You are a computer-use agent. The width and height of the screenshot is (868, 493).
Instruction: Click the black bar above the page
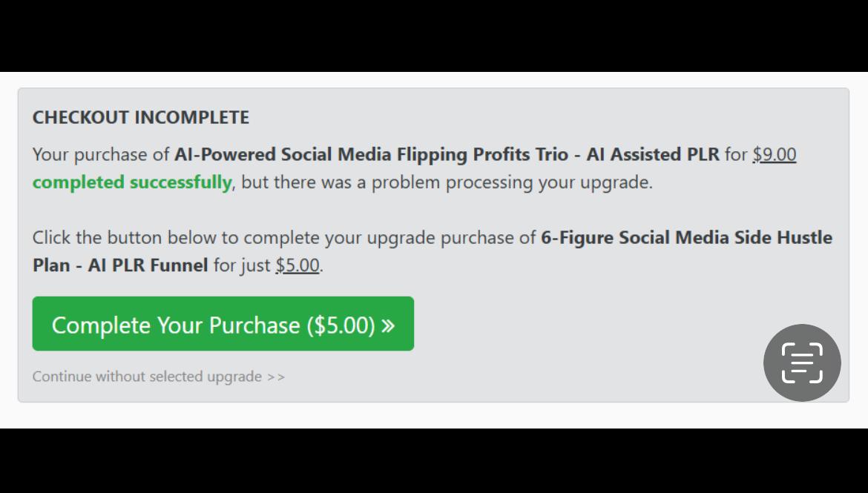click(434, 36)
